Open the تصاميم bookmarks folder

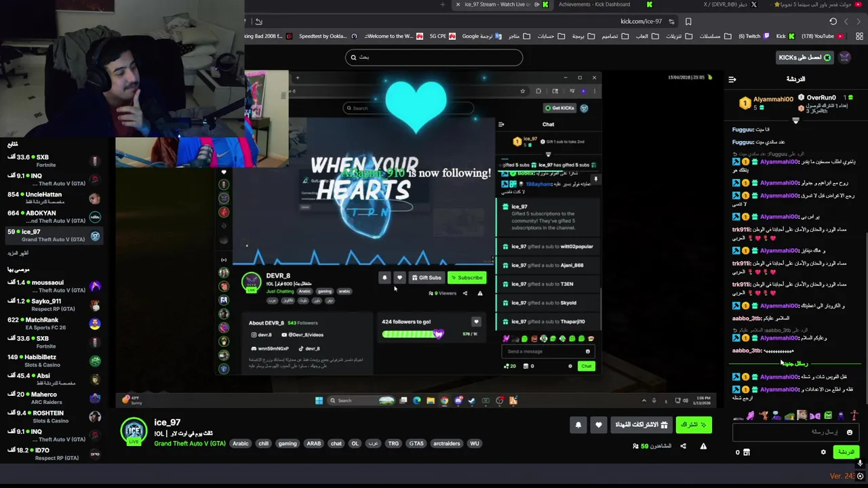614,36
